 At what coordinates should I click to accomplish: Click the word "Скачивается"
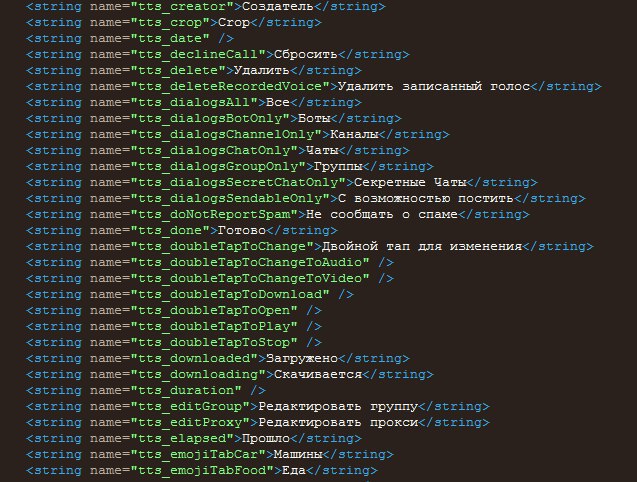pyautogui.click(x=318, y=375)
